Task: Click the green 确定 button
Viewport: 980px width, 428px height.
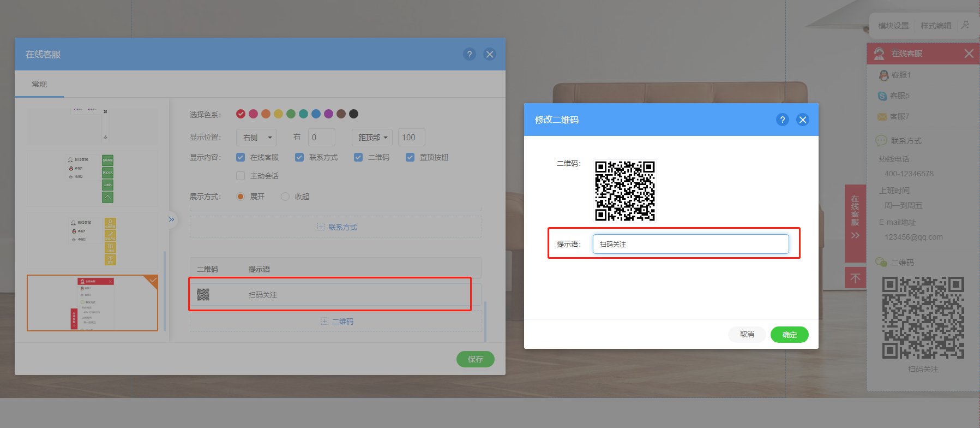Action: pos(789,335)
